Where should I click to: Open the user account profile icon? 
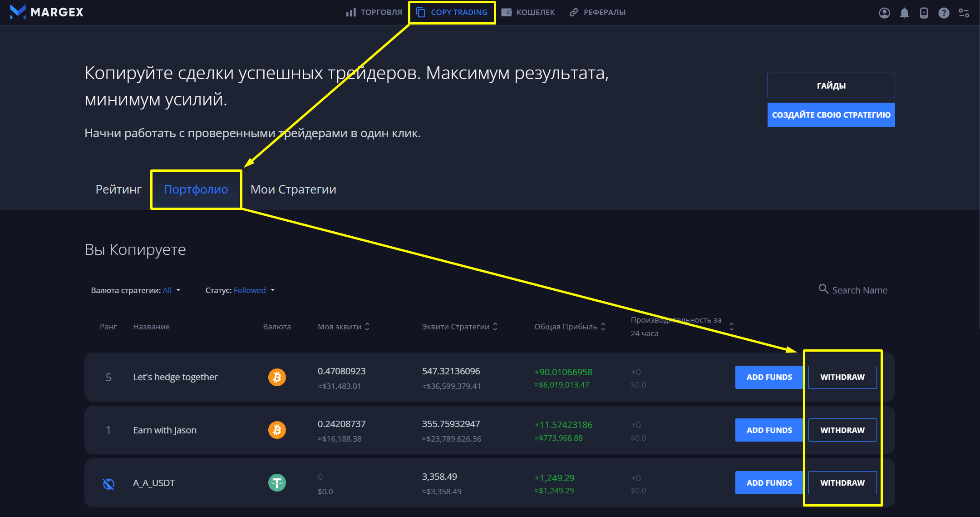coord(884,13)
